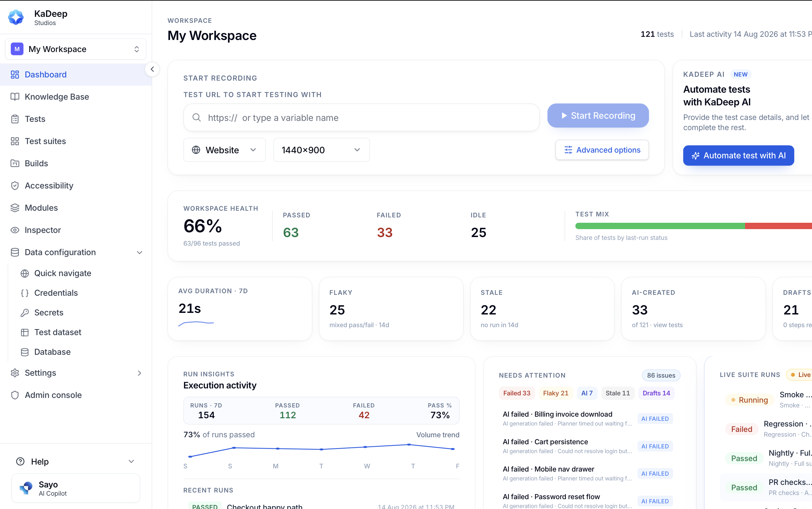Screen dimensions: 812x509
Task: Click the Admin console shield icon
Action: (x=15, y=395)
